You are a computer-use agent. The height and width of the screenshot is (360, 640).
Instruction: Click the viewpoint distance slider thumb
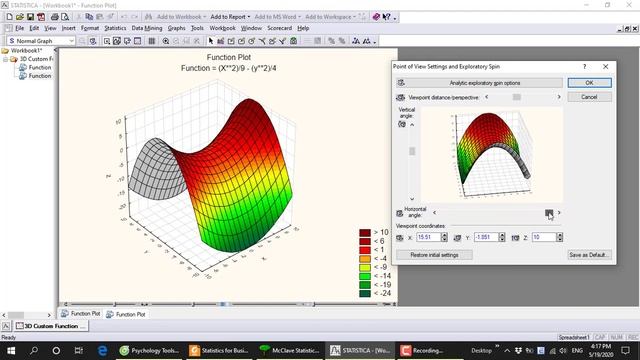point(517,97)
